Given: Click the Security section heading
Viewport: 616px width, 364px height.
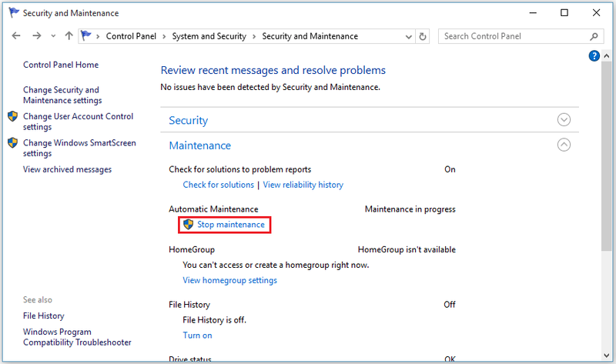Looking at the screenshot, I should point(188,121).
